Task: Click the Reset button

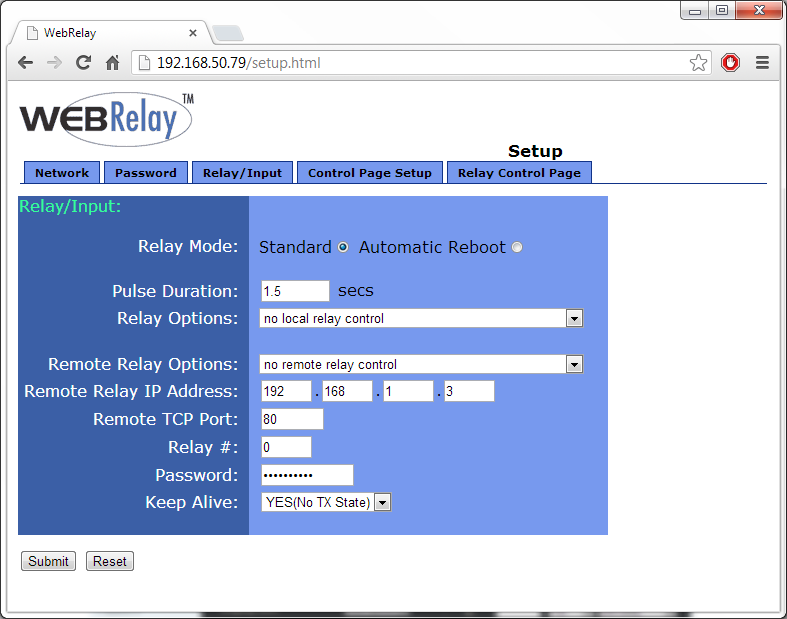Action: (x=110, y=561)
